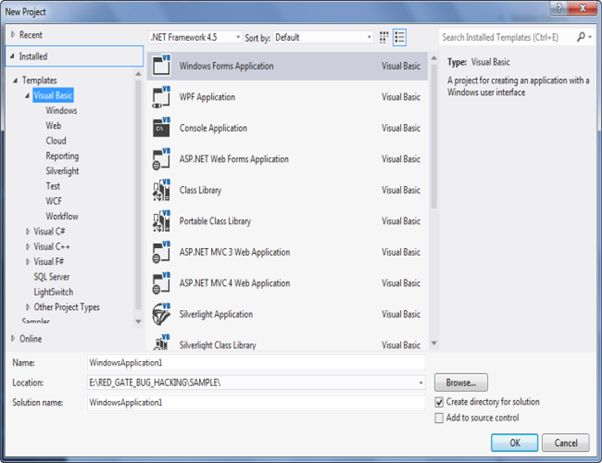
Task: Expand the Visual C# node
Action: [28, 231]
